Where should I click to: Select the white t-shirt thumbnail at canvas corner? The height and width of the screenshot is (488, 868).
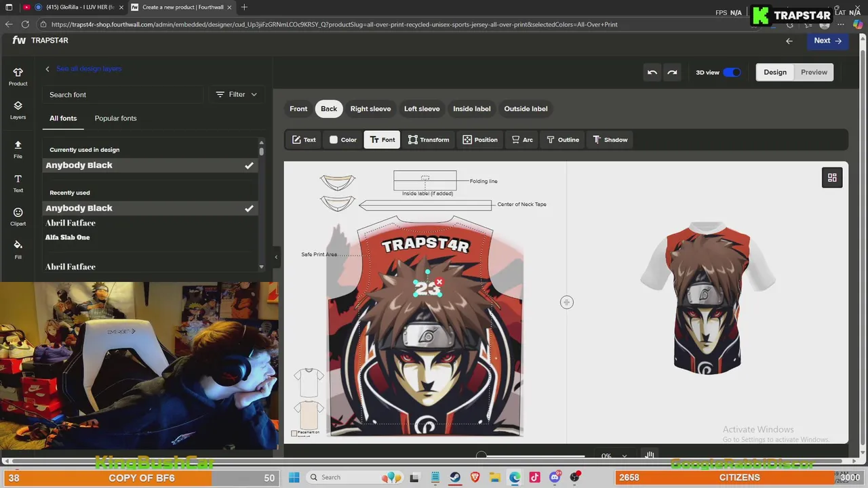[x=309, y=383]
